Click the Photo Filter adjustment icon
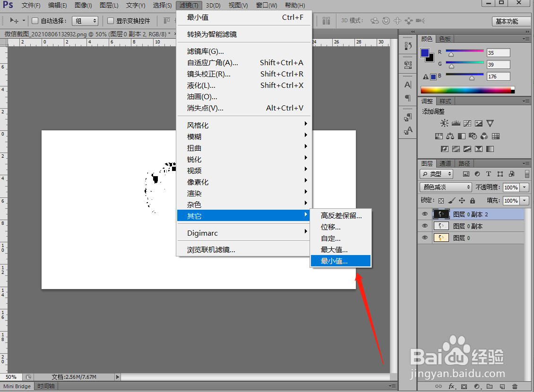534x392 pixels. [473, 136]
